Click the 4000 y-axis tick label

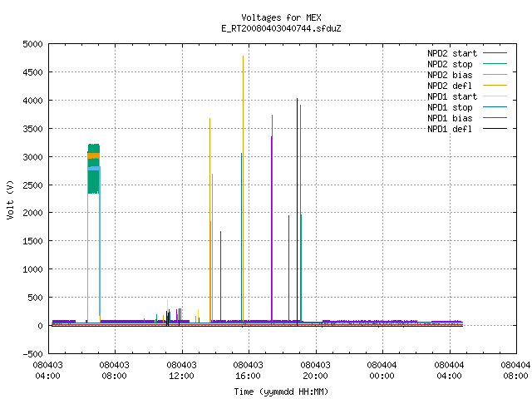coord(32,101)
